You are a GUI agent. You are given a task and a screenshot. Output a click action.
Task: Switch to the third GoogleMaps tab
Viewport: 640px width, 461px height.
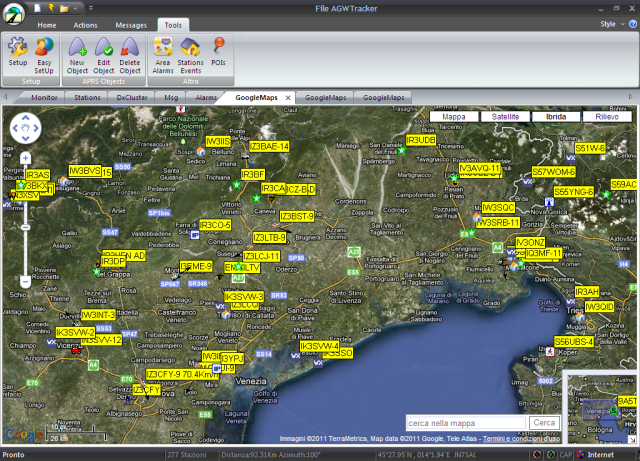click(384, 98)
